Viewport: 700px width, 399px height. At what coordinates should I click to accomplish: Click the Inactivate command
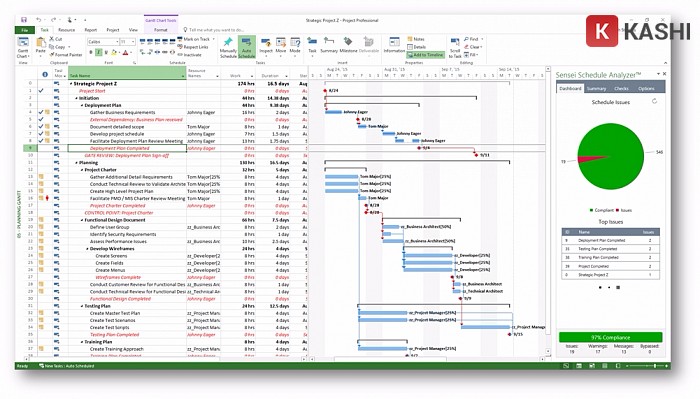[x=189, y=55]
